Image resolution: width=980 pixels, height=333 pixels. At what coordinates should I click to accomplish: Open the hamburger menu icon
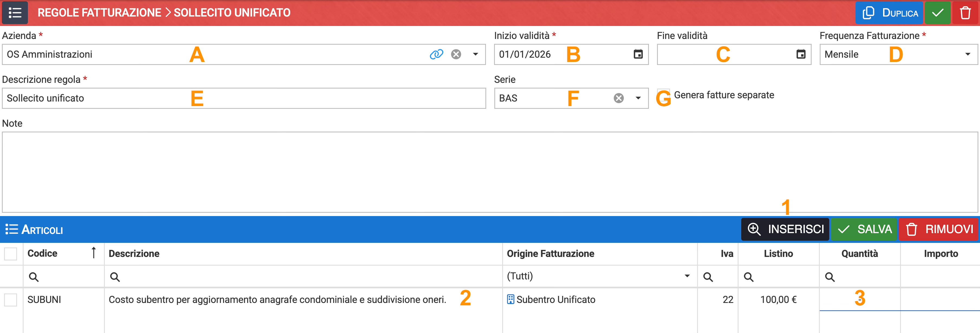(15, 12)
